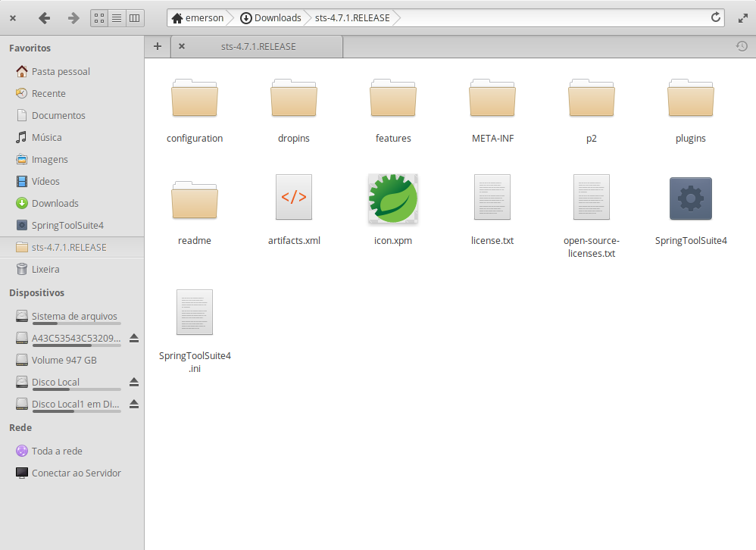Eject the Disco Local drive
Screen dimensions: 756x550
[x=134, y=383]
